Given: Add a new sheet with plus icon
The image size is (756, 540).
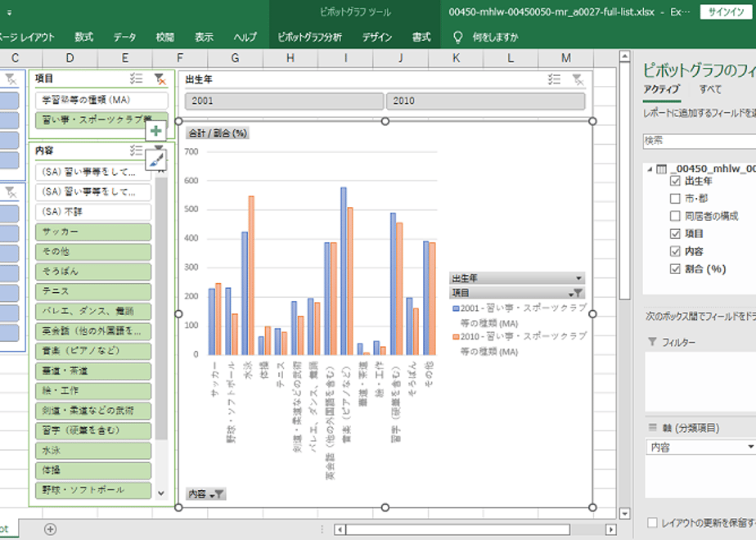Looking at the screenshot, I should (50, 529).
